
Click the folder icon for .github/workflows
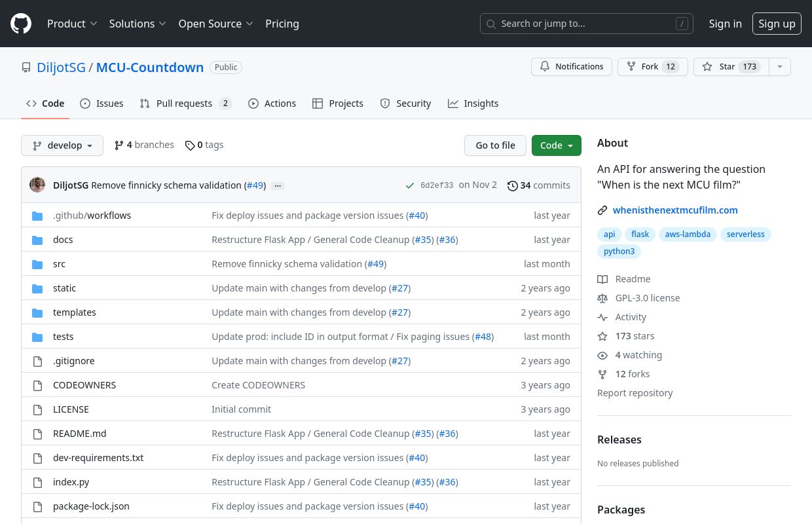pyautogui.click(x=37, y=215)
